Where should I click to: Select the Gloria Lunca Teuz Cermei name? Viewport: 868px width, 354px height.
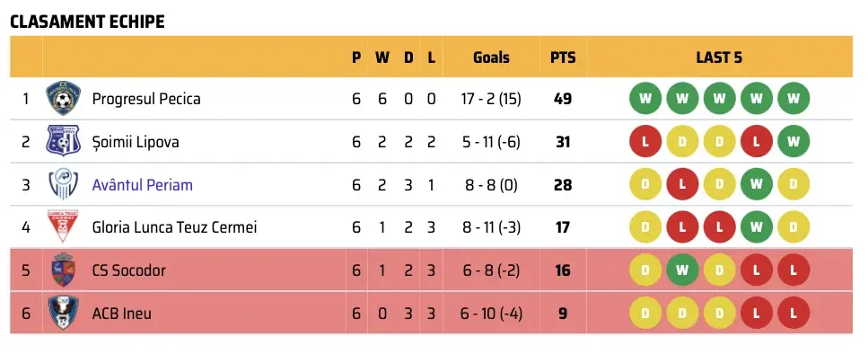174,227
